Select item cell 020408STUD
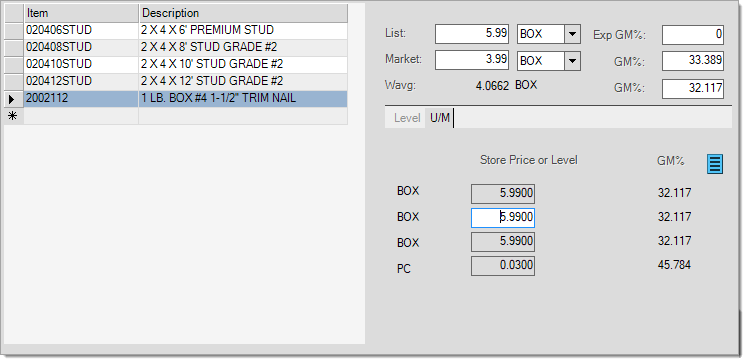This screenshot has width=746, height=362. click(x=81, y=48)
